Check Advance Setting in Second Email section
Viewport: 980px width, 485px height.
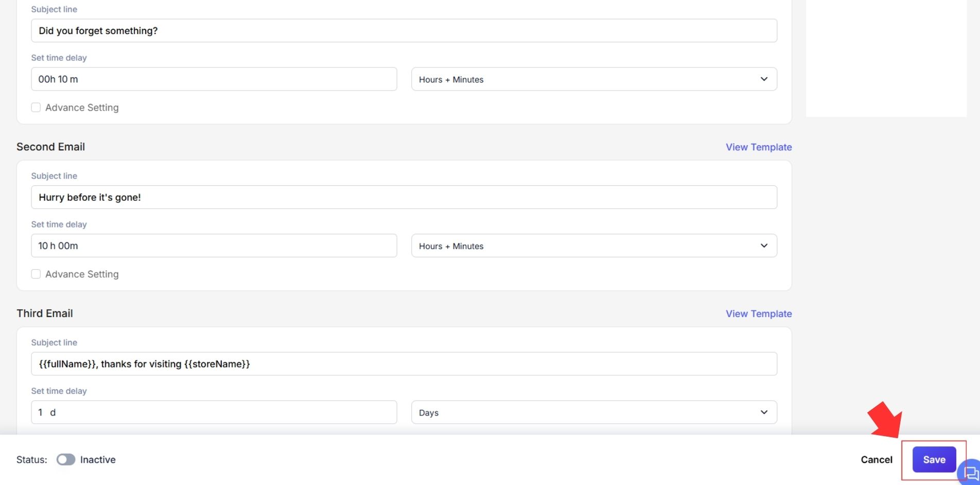(x=36, y=274)
